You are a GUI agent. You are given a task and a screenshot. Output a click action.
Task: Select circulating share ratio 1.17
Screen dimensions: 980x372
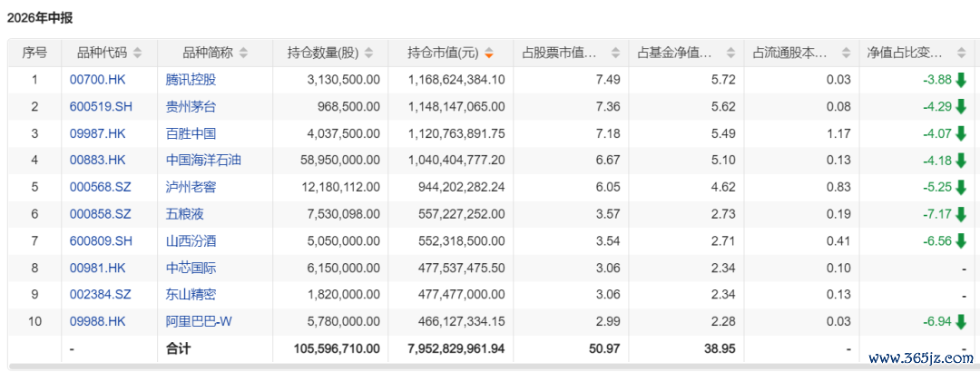pyautogui.click(x=839, y=133)
